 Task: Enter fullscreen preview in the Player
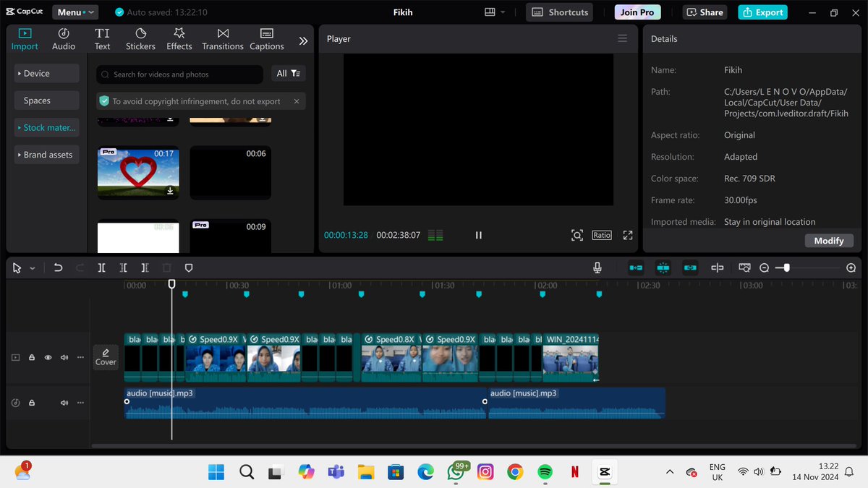point(628,235)
